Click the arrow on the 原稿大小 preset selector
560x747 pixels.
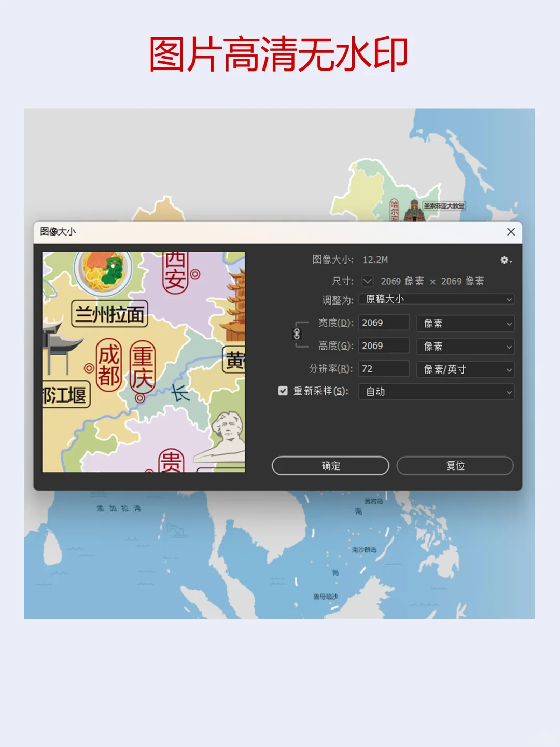point(509,299)
